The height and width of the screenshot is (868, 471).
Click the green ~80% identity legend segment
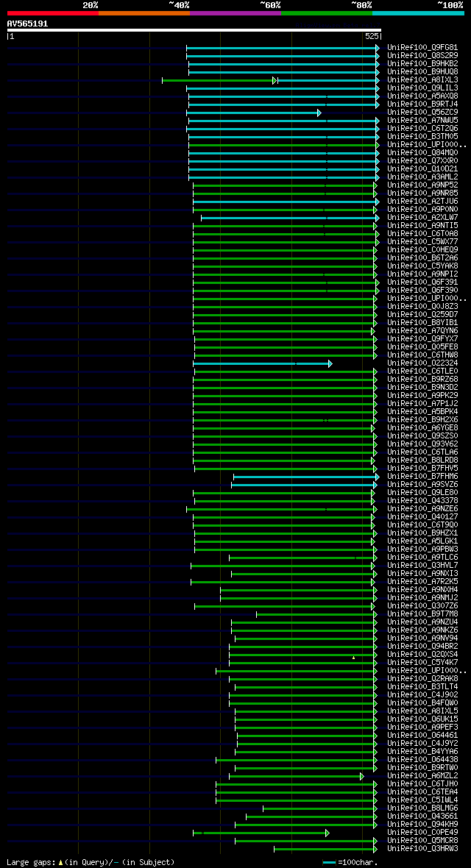pos(327,13)
